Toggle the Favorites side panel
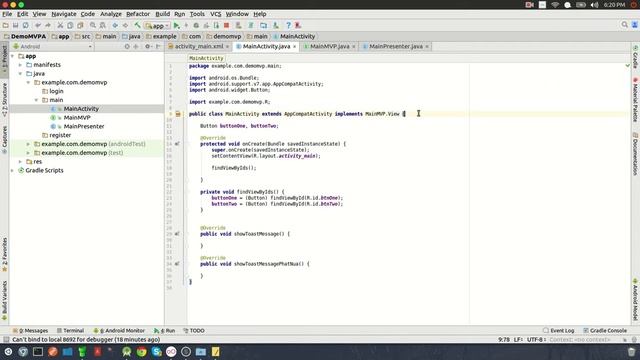This screenshot has width=640, height=360. [x=4, y=255]
